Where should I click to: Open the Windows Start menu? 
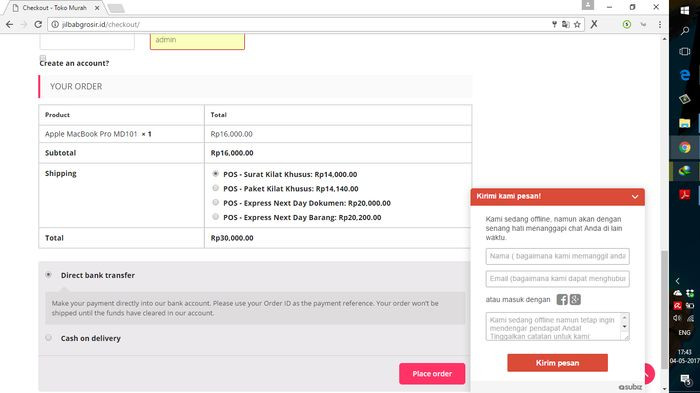click(684, 10)
